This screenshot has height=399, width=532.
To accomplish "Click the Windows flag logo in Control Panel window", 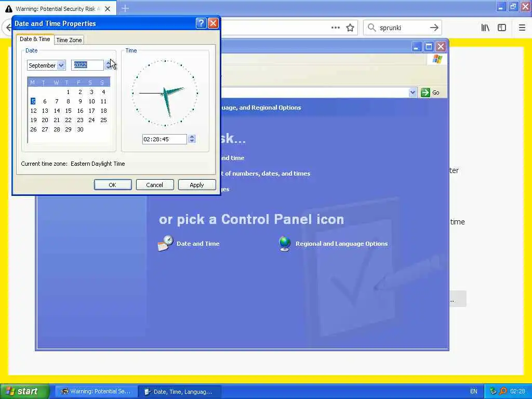I will (x=437, y=59).
